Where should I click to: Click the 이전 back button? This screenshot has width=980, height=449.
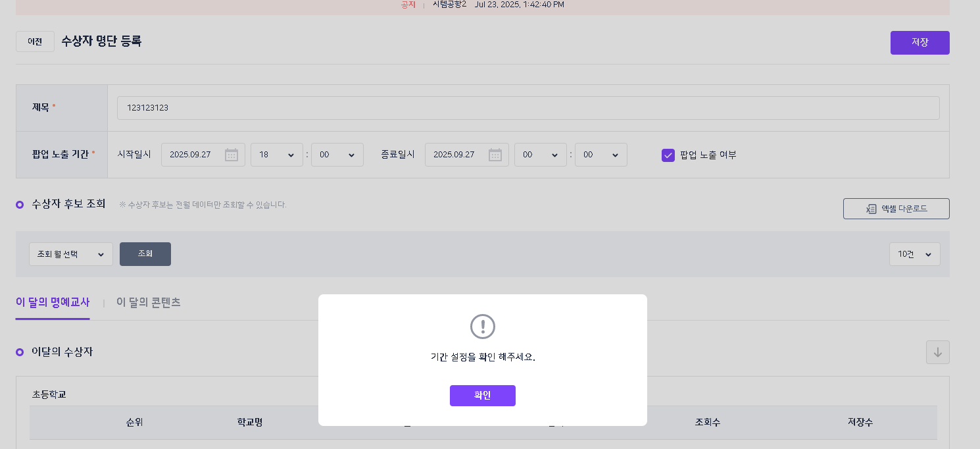35,41
